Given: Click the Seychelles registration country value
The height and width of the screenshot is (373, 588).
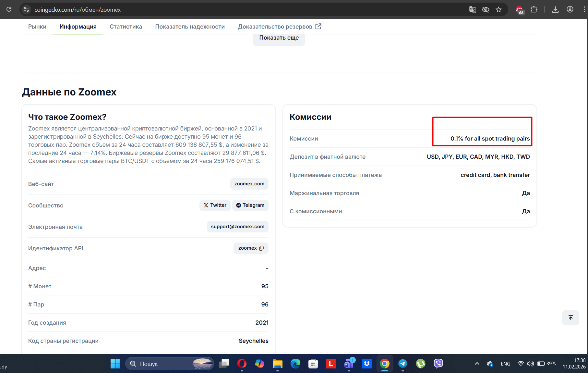Looking at the screenshot, I should point(254,341).
